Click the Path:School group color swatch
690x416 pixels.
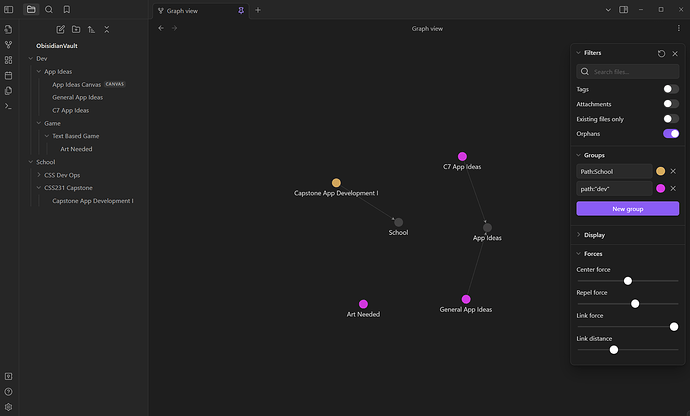point(660,171)
